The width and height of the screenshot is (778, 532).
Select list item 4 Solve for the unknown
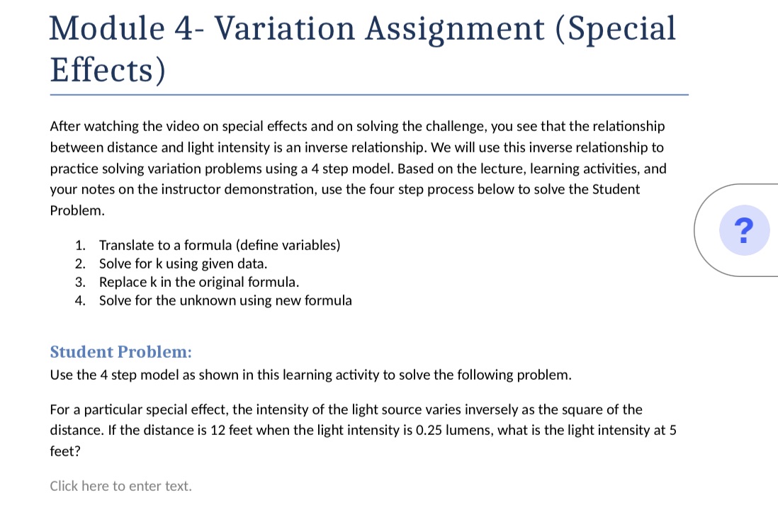225,300
